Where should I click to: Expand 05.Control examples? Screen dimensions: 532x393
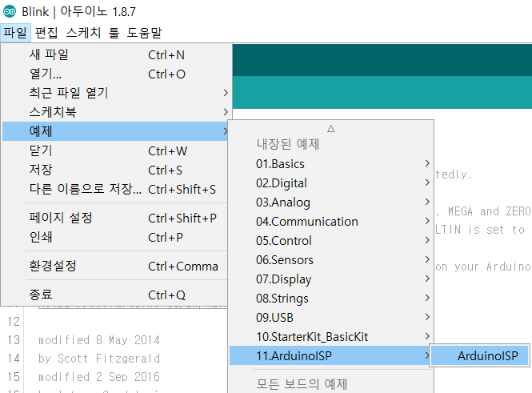331,240
